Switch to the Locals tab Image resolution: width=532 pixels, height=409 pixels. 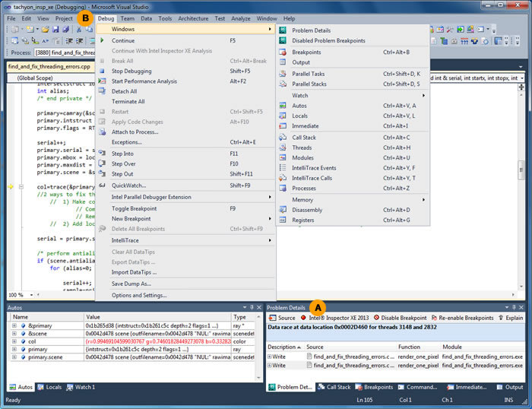49,387
